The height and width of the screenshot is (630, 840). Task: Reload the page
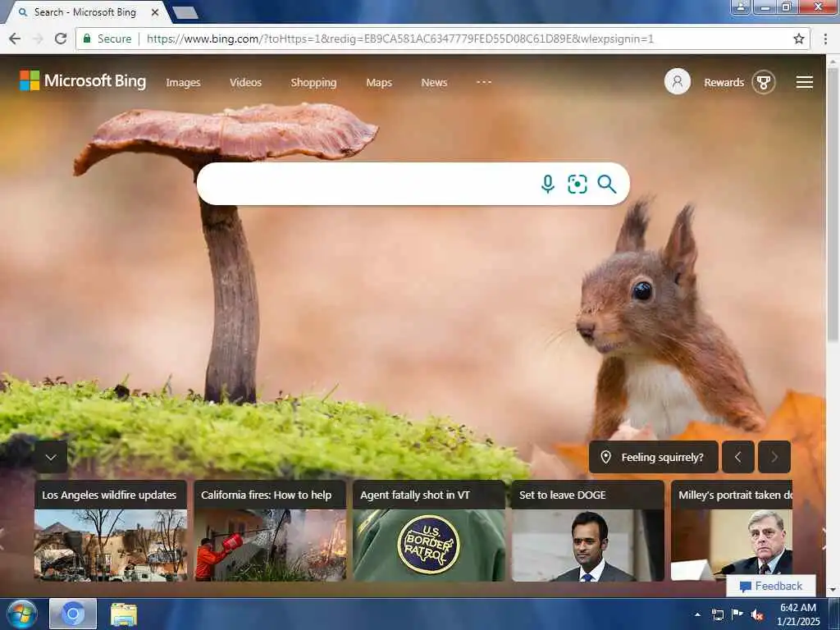(61, 39)
